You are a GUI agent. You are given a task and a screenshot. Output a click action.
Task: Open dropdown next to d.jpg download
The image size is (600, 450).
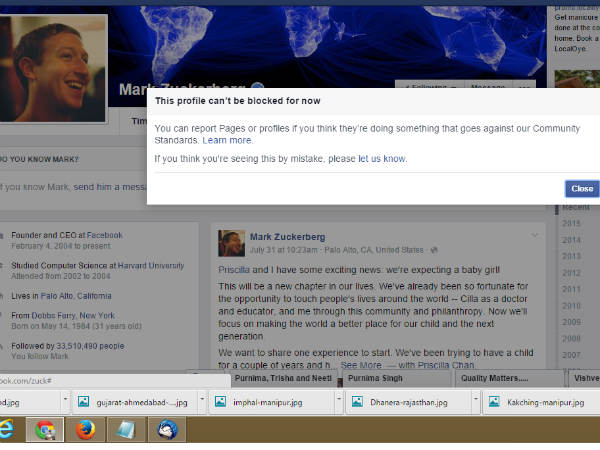(65, 399)
